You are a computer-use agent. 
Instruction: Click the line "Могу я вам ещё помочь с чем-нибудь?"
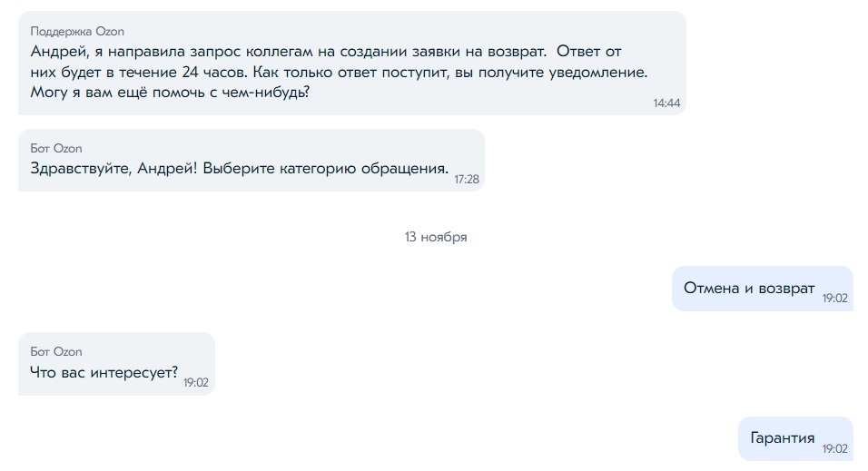point(170,93)
